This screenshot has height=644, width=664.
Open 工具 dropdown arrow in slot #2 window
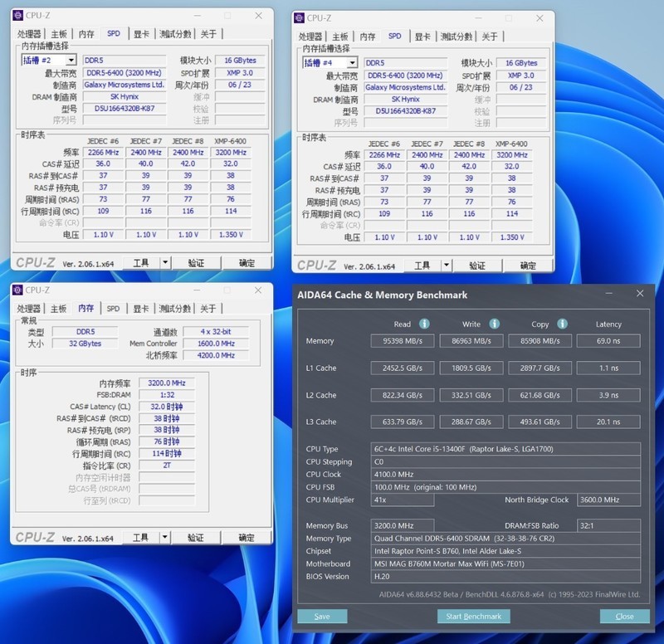pos(164,262)
